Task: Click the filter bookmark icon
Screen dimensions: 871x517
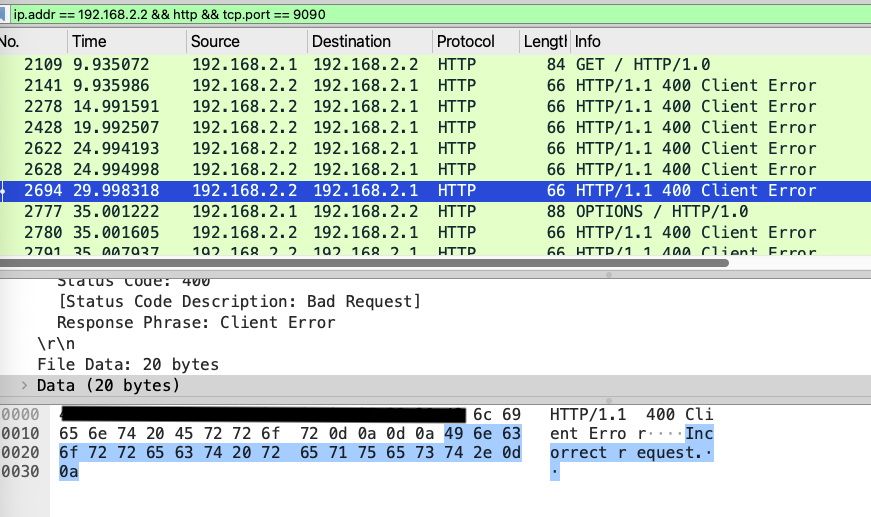Action: tap(2, 14)
